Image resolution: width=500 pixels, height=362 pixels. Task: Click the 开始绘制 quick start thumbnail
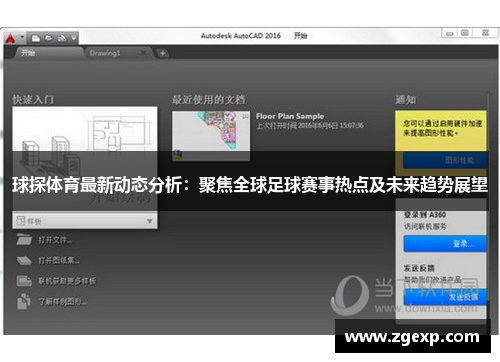(85, 159)
